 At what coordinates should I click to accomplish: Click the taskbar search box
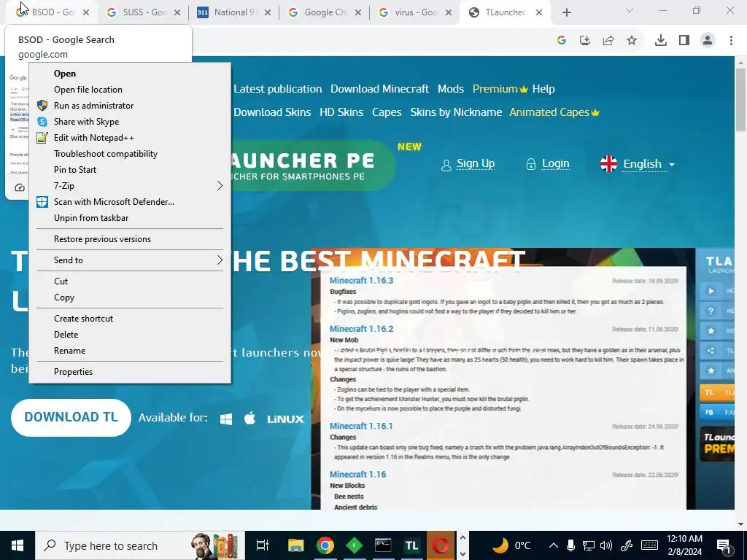click(139, 545)
